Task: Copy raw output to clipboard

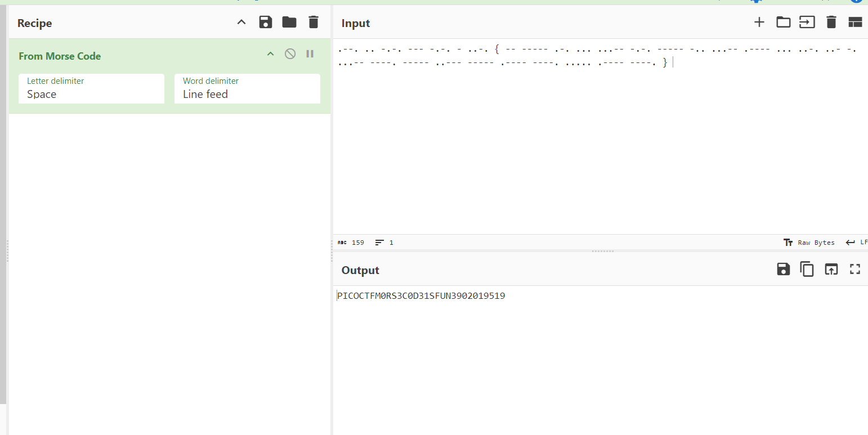Action: coord(807,270)
